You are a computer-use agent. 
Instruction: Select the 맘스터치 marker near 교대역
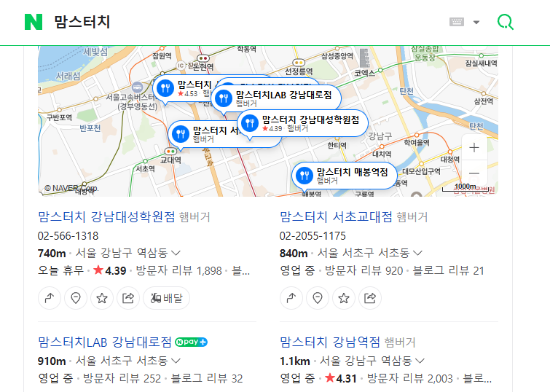click(x=203, y=134)
